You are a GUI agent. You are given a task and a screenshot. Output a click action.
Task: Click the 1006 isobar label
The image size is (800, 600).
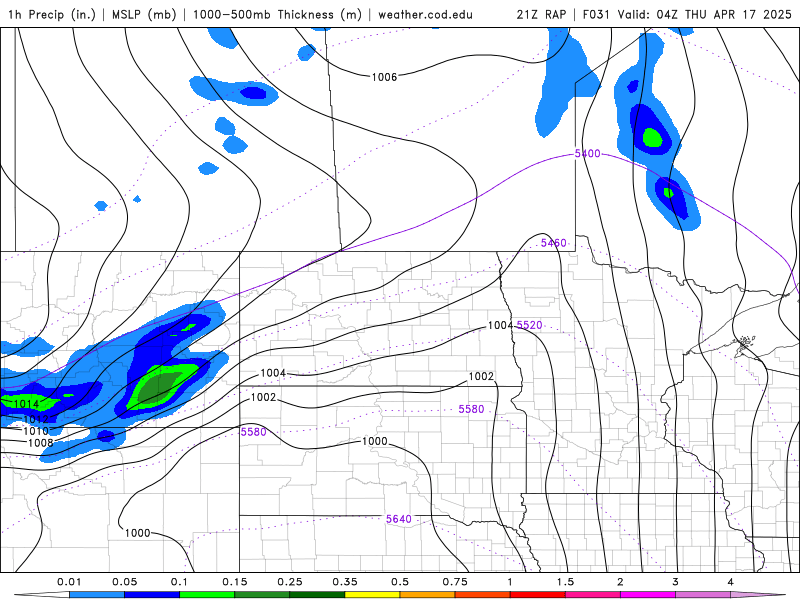point(384,77)
